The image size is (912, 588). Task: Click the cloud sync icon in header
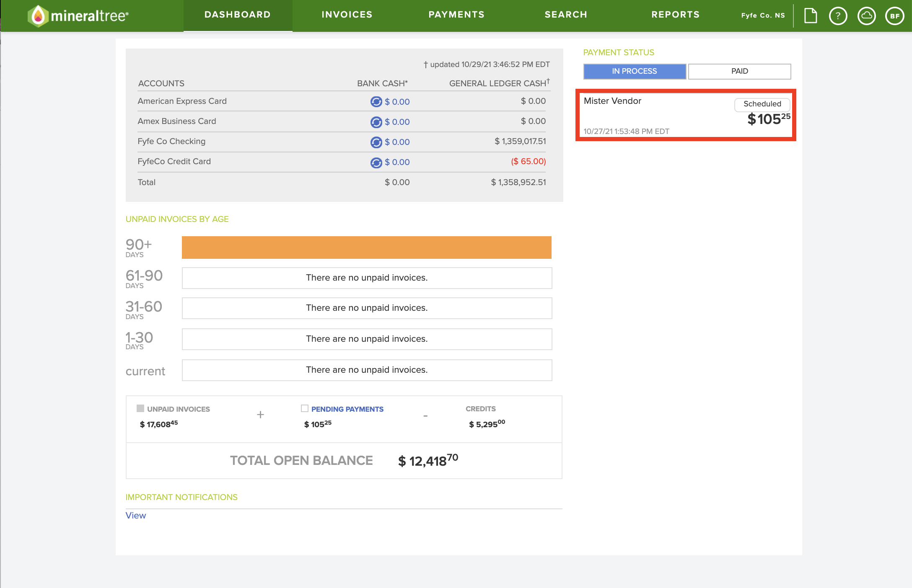[866, 16]
